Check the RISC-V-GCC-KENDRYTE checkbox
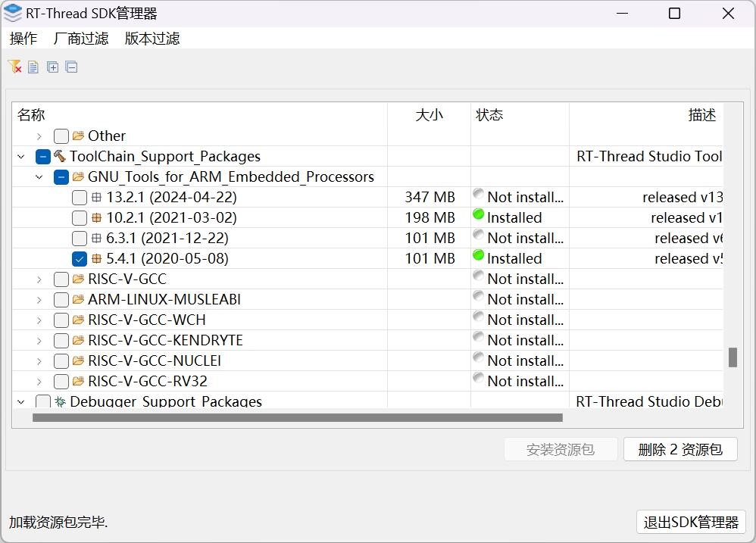The width and height of the screenshot is (756, 543). (x=61, y=341)
